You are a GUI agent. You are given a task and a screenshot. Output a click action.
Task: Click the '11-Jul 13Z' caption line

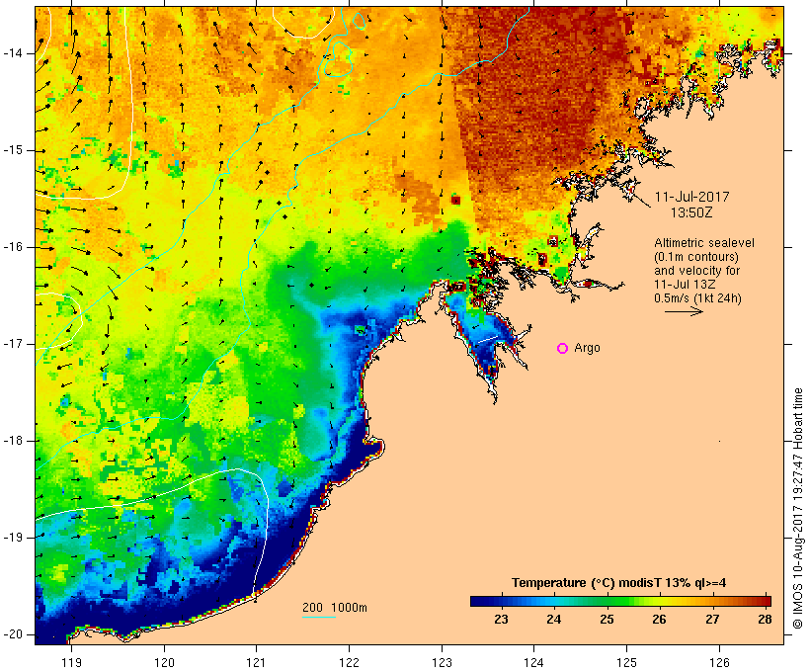685,285
